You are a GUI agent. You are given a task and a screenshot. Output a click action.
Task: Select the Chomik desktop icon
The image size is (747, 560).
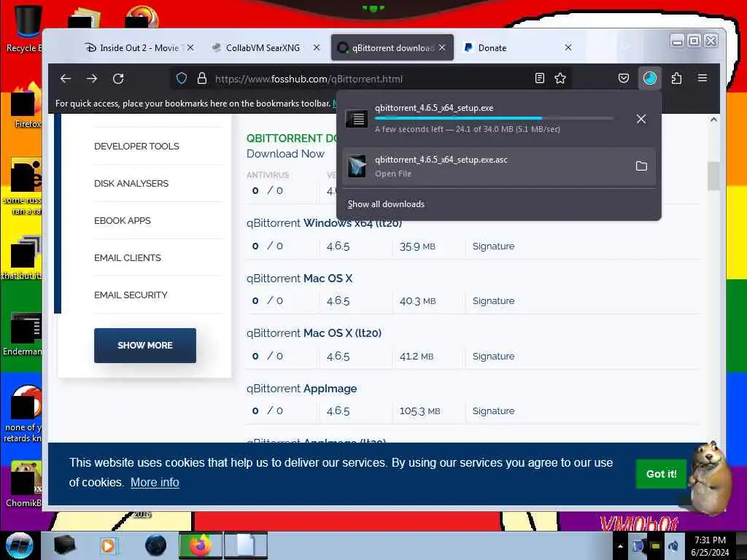click(x=24, y=483)
